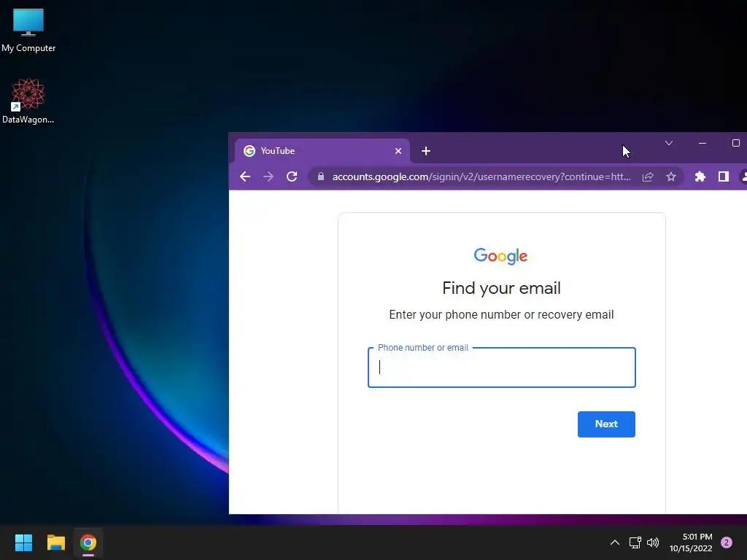Open the network status tray icon

pos(635,542)
